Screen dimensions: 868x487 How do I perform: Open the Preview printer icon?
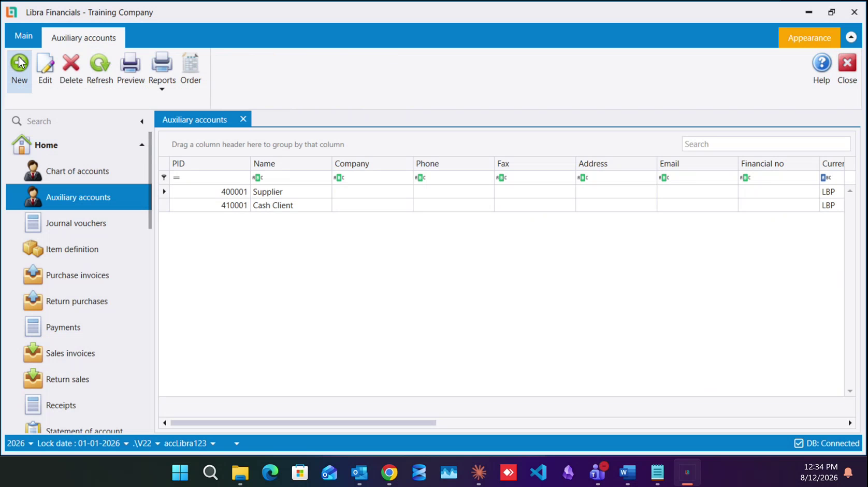click(131, 63)
